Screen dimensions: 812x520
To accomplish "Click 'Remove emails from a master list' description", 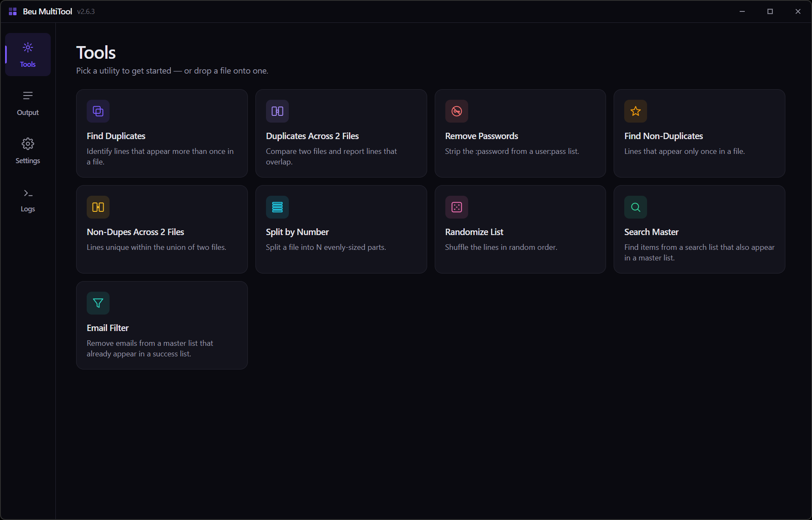I will pyautogui.click(x=150, y=348).
